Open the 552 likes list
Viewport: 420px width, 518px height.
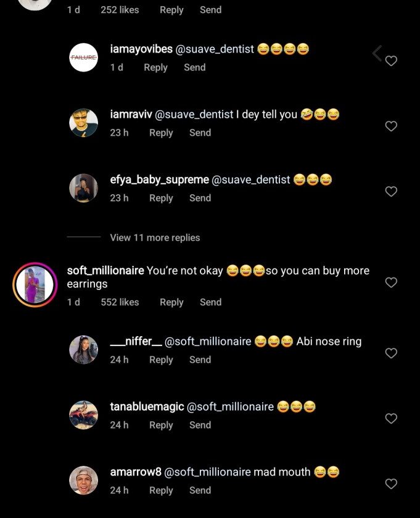tap(120, 302)
